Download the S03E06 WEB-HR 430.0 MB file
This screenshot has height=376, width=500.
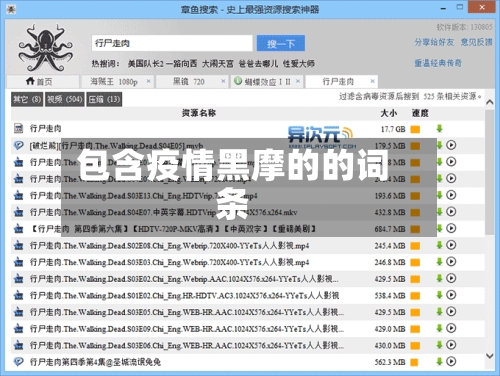pyautogui.click(x=440, y=345)
